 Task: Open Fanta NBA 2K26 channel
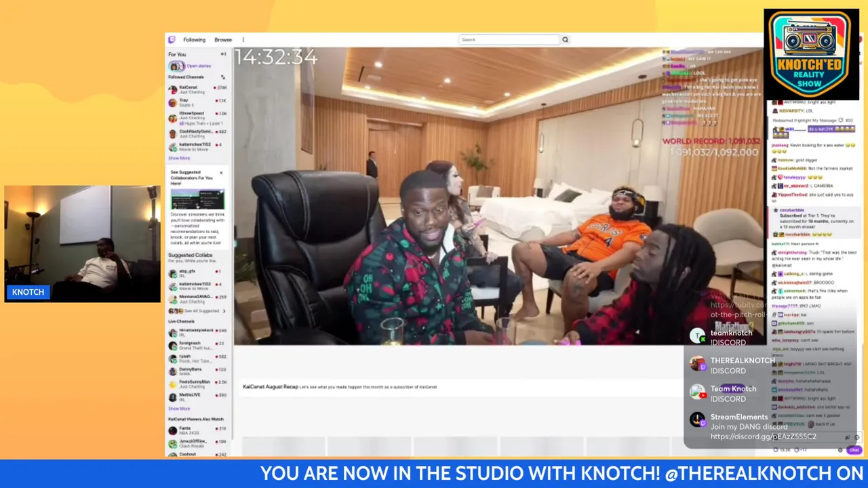pos(197,430)
